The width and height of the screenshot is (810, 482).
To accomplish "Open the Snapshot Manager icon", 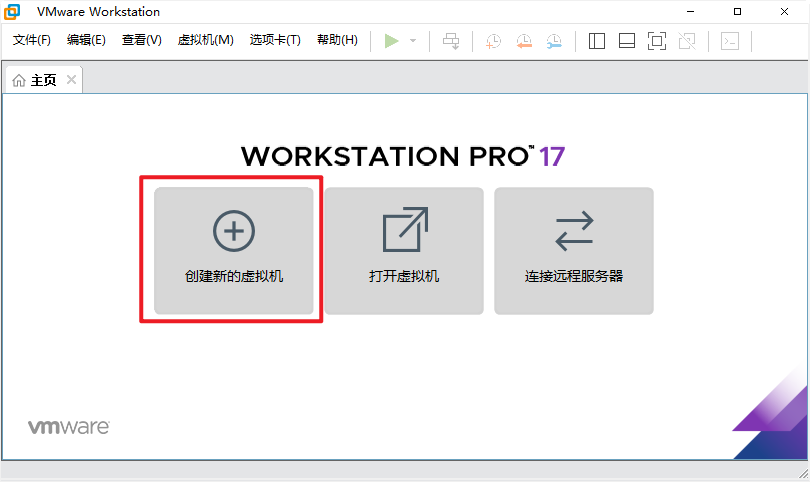I will point(554,41).
